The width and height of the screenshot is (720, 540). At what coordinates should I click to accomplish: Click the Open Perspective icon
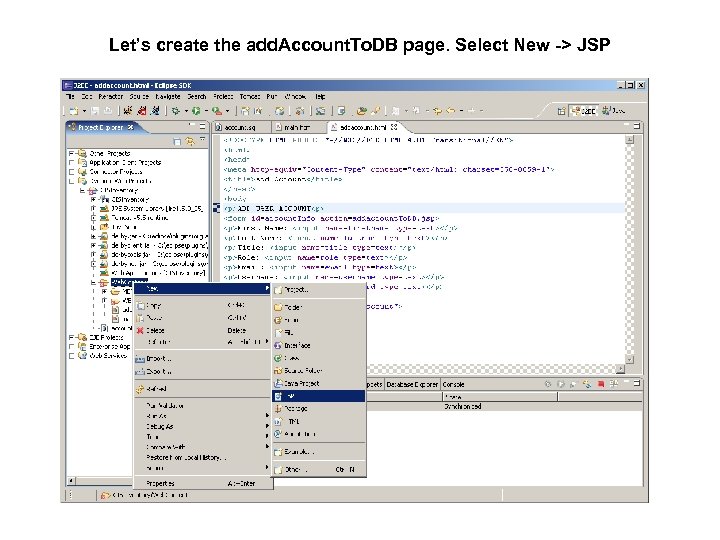[561, 111]
